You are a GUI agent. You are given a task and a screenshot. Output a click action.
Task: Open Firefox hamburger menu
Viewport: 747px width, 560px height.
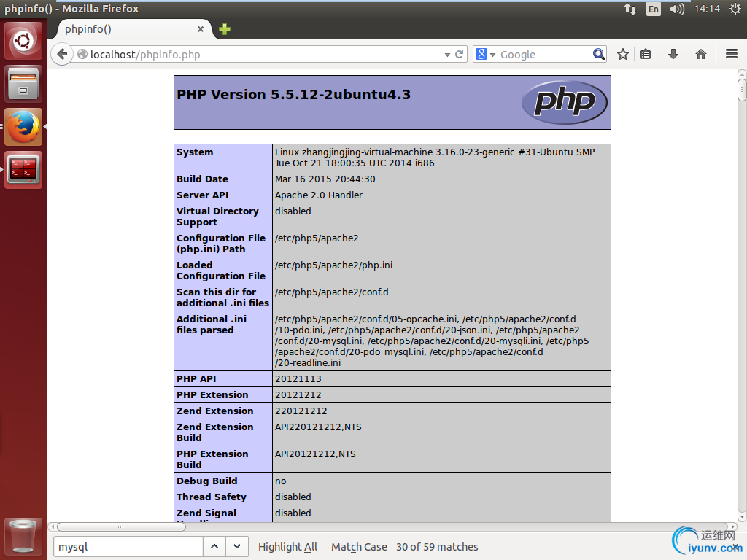pyautogui.click(x=732, y=54)
